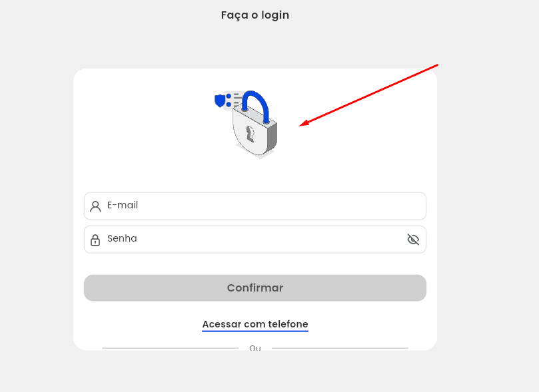The image size is (539, 392).
Task: Click the divider line left of Ou
Action: click(x=170, y=348)
